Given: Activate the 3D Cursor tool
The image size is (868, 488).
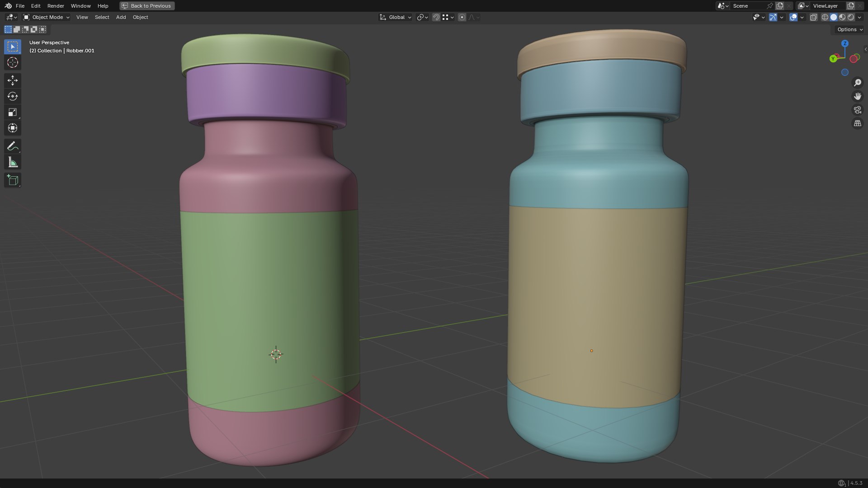Looking at the screenshot, I should 13,62.
